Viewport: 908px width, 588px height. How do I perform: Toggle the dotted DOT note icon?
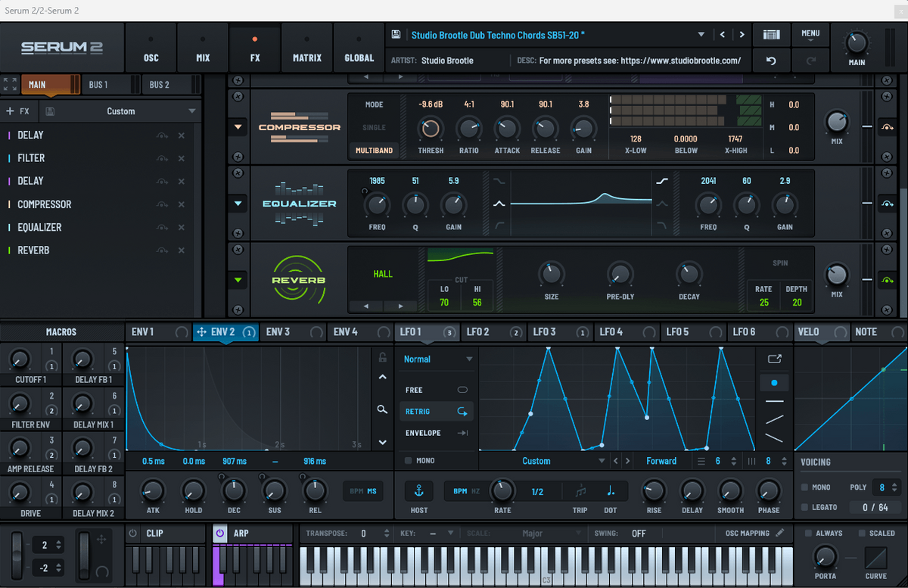[611, 491]
